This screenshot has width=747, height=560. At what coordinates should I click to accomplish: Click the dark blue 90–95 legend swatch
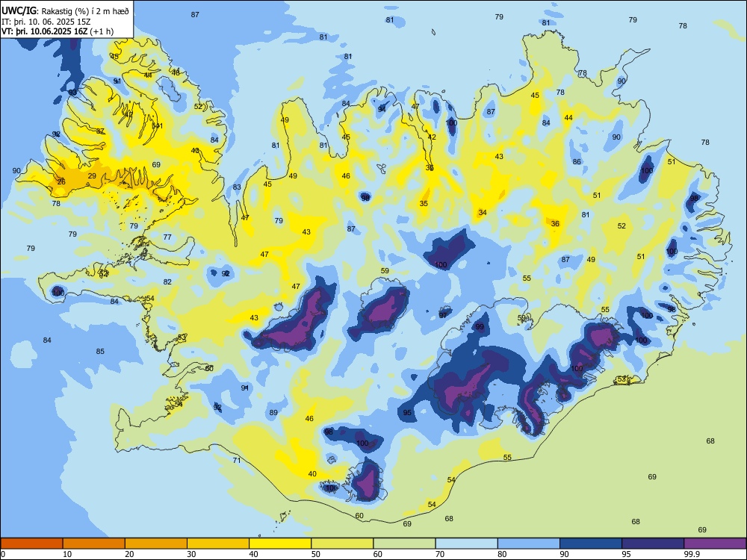tap(591, 544)
